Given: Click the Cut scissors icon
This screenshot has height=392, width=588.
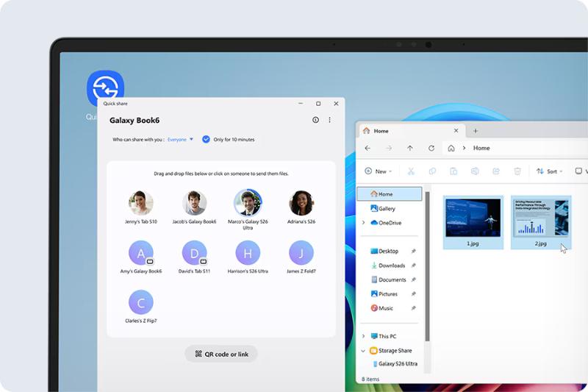Looking at the screenshot, I should click(x=411, y=171).
